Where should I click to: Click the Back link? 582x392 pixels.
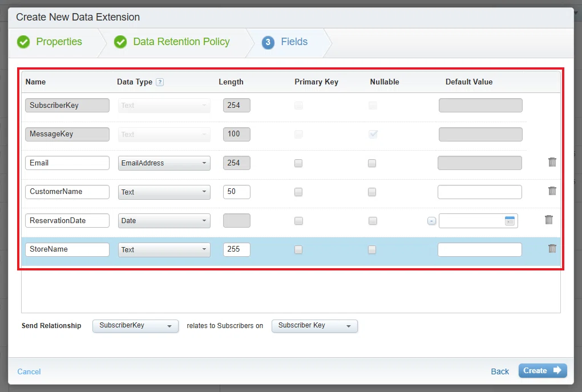pos(500,371)
